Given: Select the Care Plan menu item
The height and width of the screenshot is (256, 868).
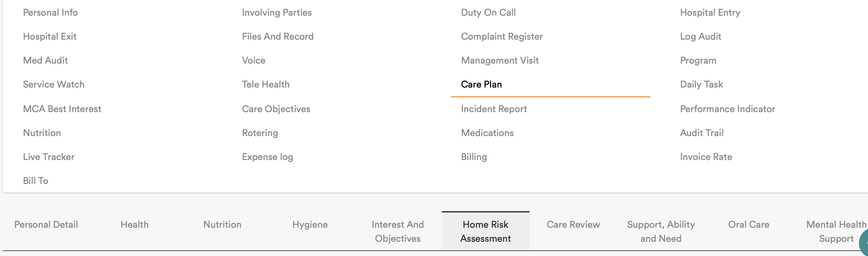Looking at the screenshot, I should click(x=481, y=84).
